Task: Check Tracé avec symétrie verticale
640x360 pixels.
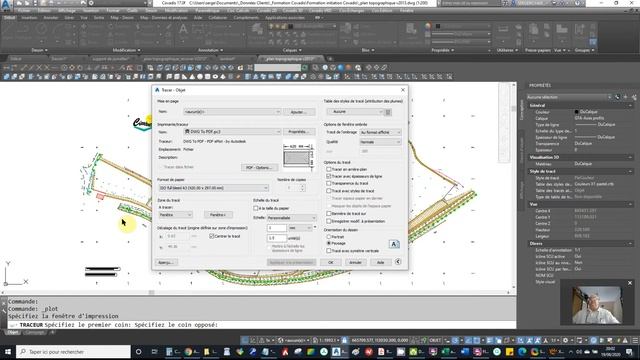Action: click(329, 251)
